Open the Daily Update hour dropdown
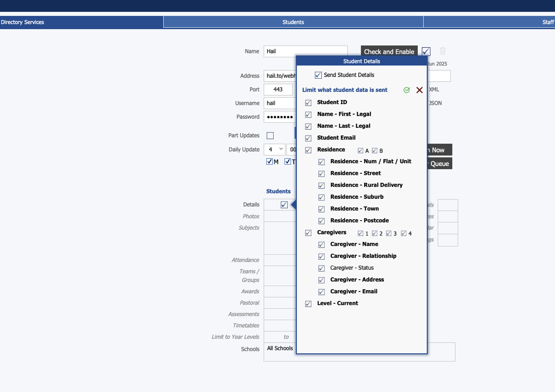Screen dimensions: 555x392 pyautogui.click(x=274, y=150)
